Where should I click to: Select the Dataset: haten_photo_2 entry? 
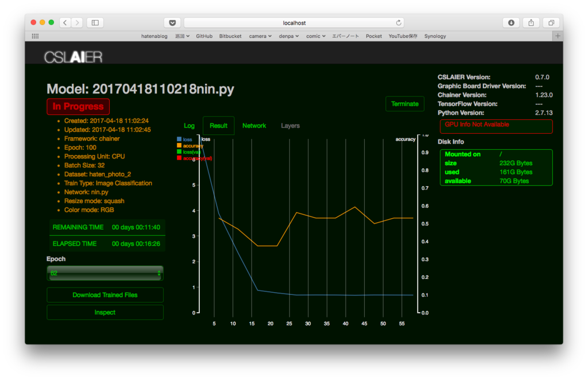tap(98, 175)
